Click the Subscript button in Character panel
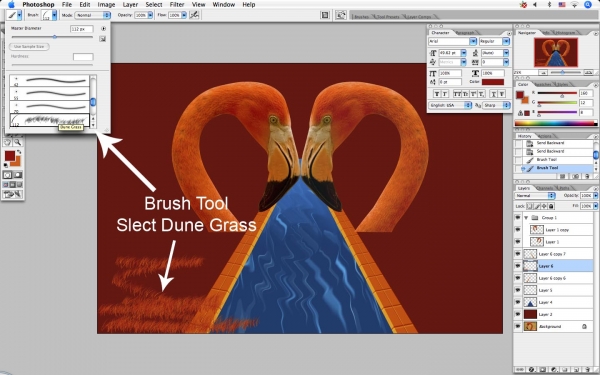600x375 pixels. [481, 93]
